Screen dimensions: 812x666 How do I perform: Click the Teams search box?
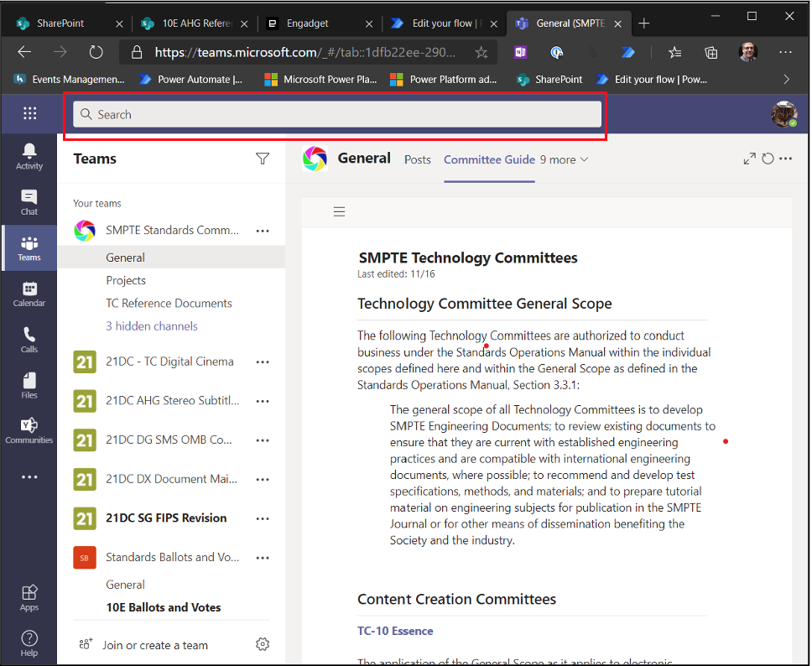click(336, 115)
